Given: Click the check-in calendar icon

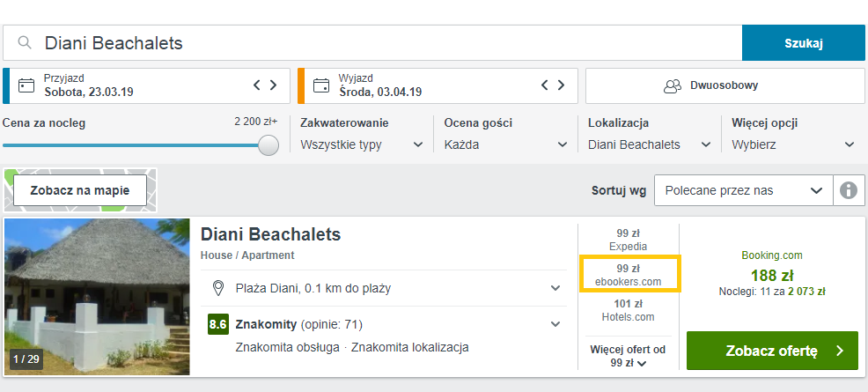Looking at the screenshot, I should (x=26, y=85).
